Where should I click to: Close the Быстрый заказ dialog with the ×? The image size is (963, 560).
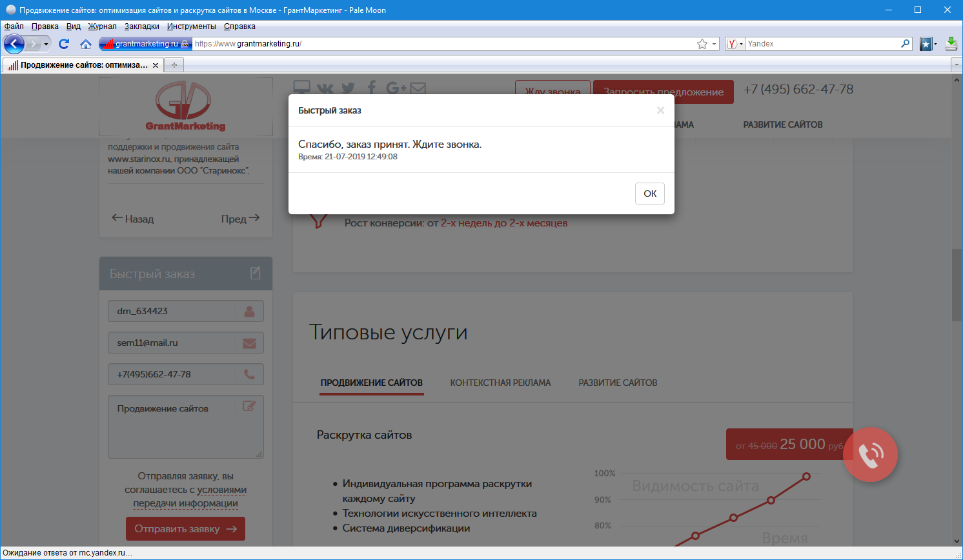(x=660, y=110)
